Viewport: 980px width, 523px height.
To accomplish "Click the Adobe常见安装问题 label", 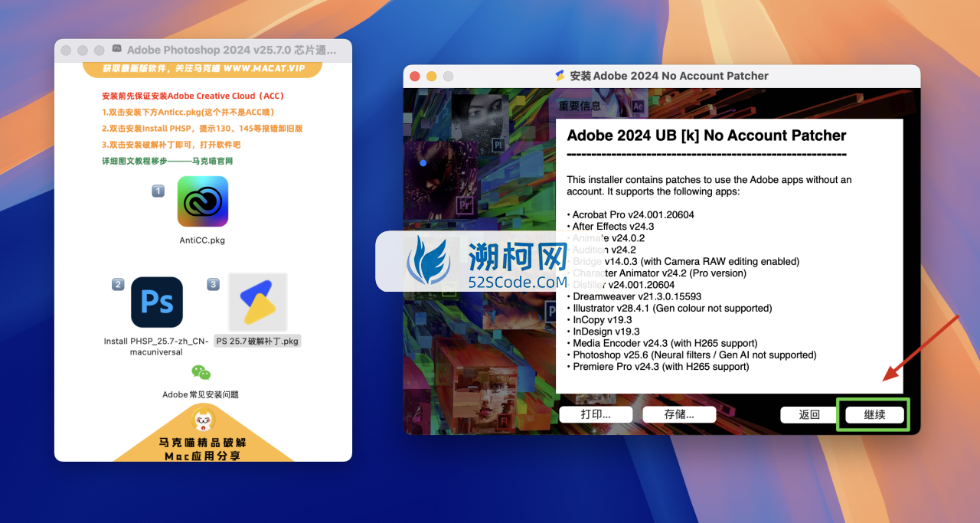I will click(x=201, y=394).
